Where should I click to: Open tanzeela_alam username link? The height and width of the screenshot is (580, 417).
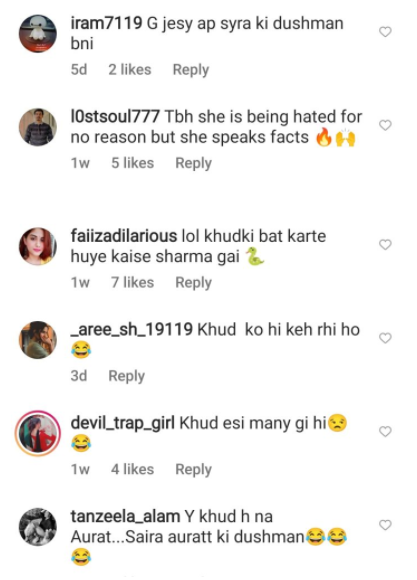pos(125,516)
